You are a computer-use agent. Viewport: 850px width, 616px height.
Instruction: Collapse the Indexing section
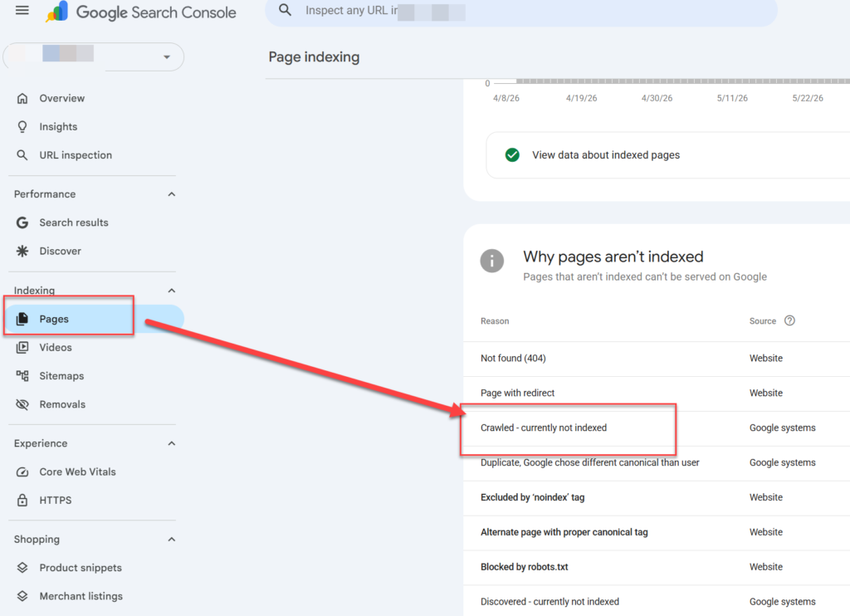(172, 291)
